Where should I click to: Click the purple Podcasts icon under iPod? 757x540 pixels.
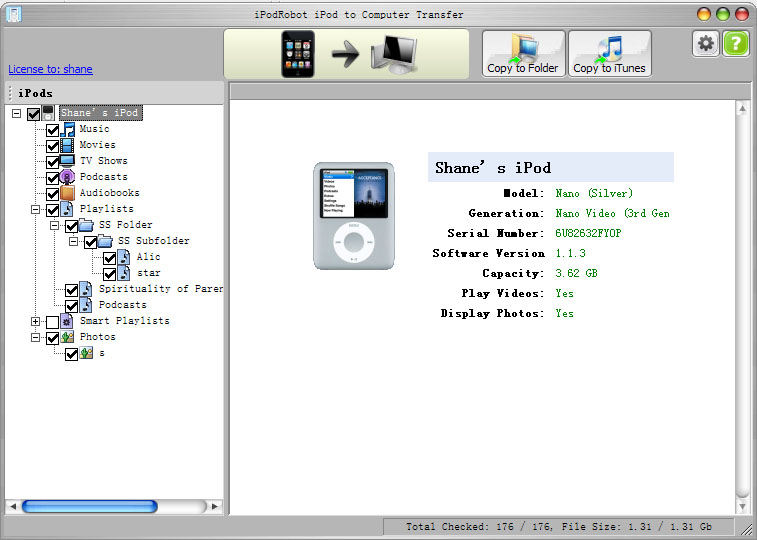(67, 177)
